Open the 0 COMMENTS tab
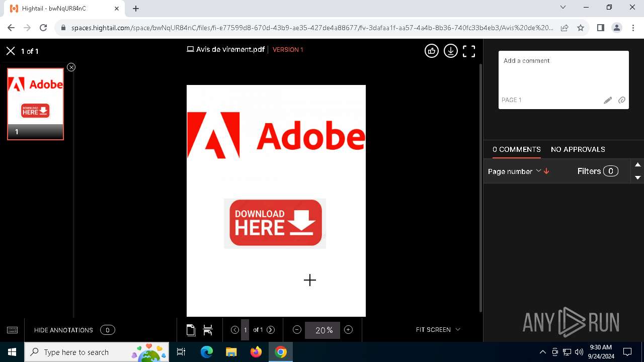Image resolution: width=644 pixels, height=362 pixels. [x=517, y=149]
